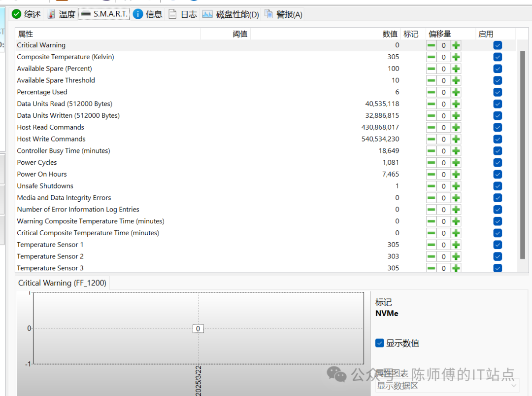Click minus icon on Unsafe Shutdowns row
The width and height of the screenshot is (532, 396).
click(x=431, y=186)
